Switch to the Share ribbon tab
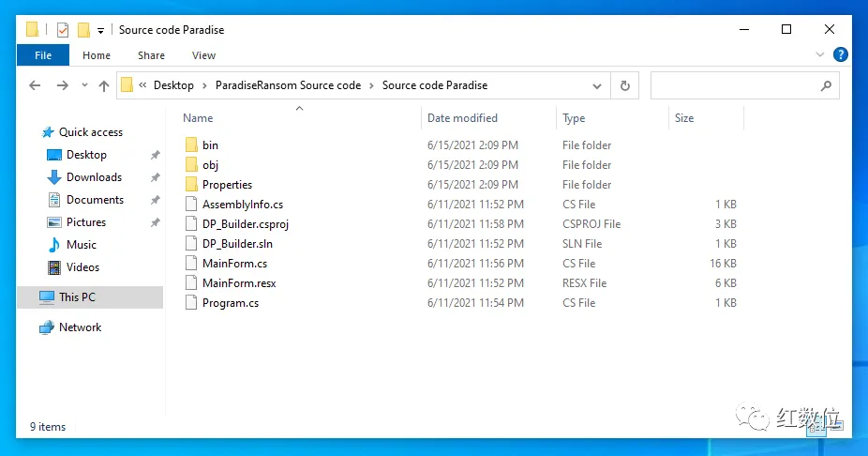 (151, 55)
